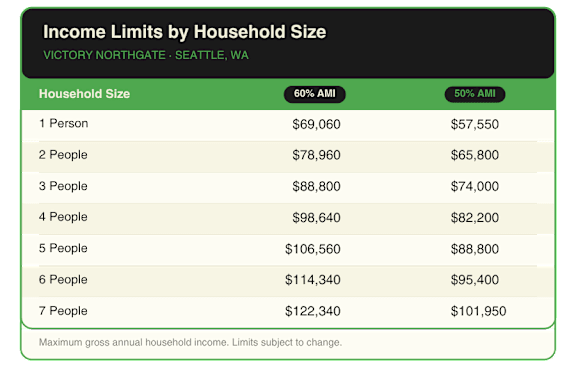Click the $82,200 income value
This screenshot has height=368, width=576.
[475, 217]
